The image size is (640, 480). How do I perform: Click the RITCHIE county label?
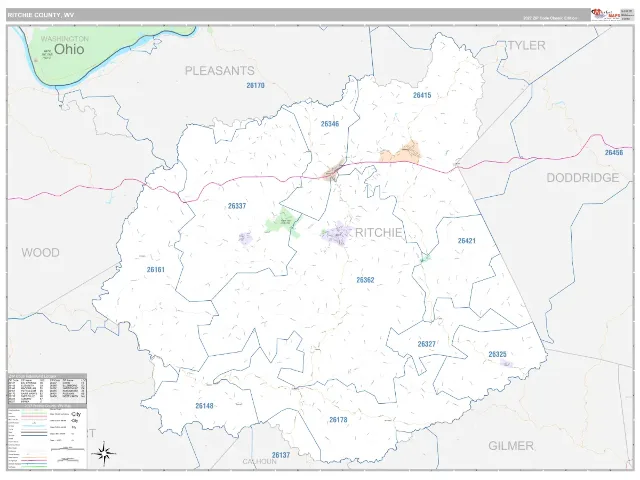point(379,232)
